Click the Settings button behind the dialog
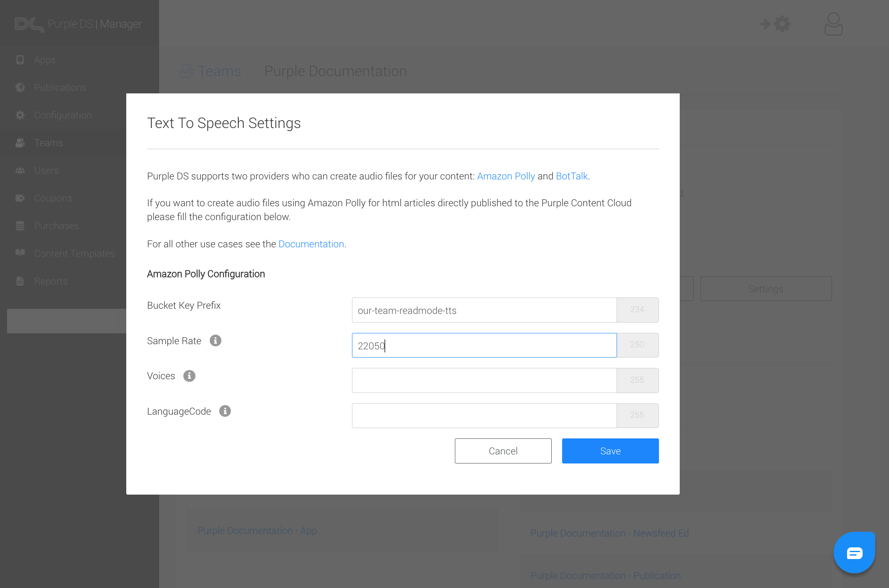Screen dimensions: 889x588 tap(766, 289)
